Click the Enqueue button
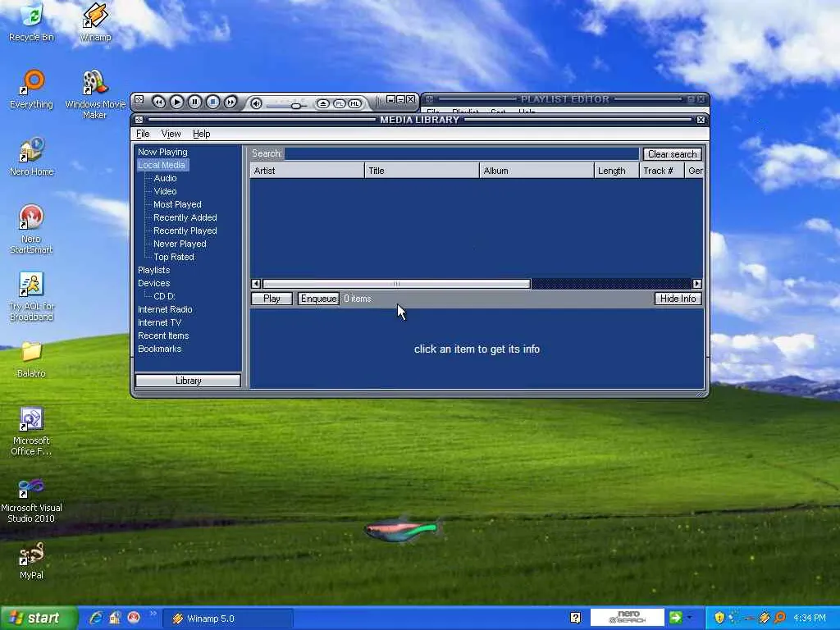The height and width of the screenshot is (630, 840). (319, 299)
